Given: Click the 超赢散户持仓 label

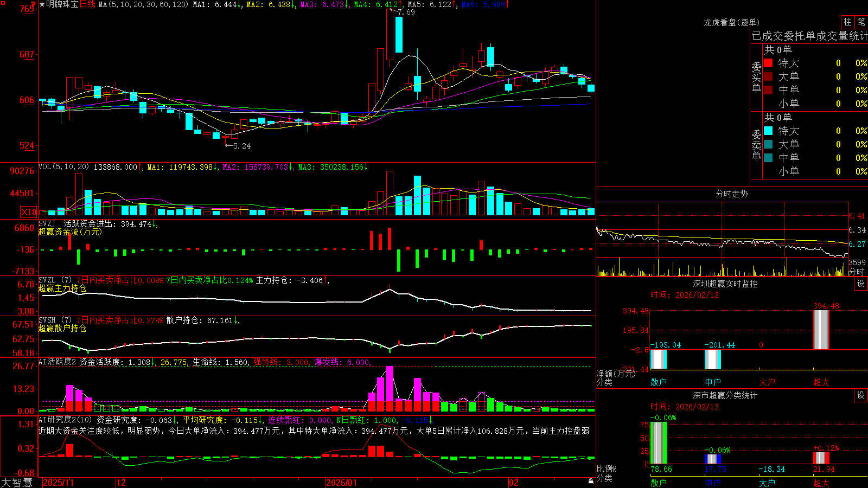Looking at the screenshot, I should click(x=62, y=329).
